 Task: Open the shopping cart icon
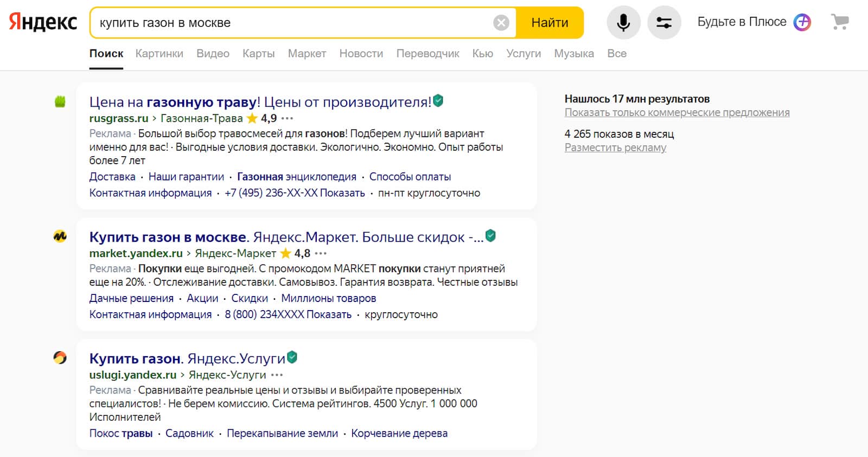coord(840,22)
